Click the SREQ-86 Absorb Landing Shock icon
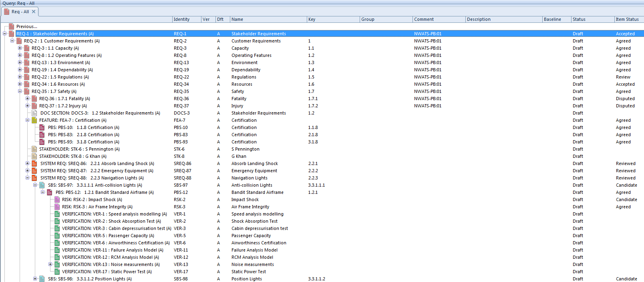 pyautogui.click(x=34, y=163)
